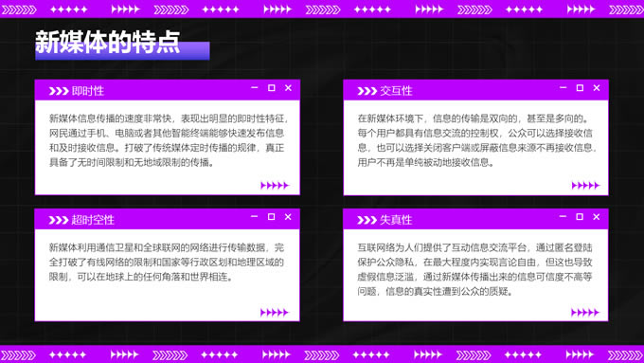Click the maximize square on 失真性 card
Screen dimensions: 644x363
click(x=580, y=217)
